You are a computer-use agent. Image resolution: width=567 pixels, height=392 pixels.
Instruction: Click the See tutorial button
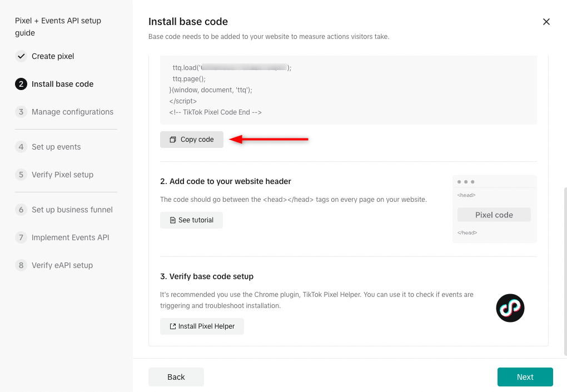pos(191,220)
